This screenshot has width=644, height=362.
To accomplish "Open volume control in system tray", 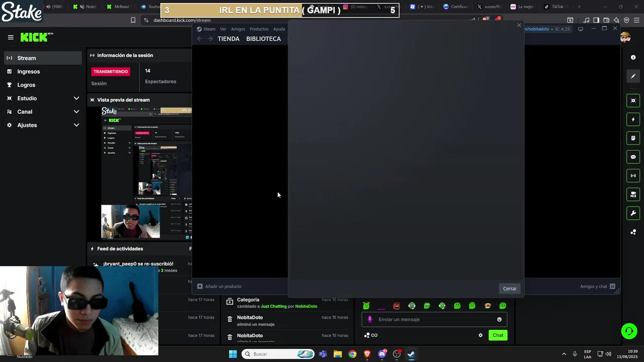I will (x=608, y=354).
